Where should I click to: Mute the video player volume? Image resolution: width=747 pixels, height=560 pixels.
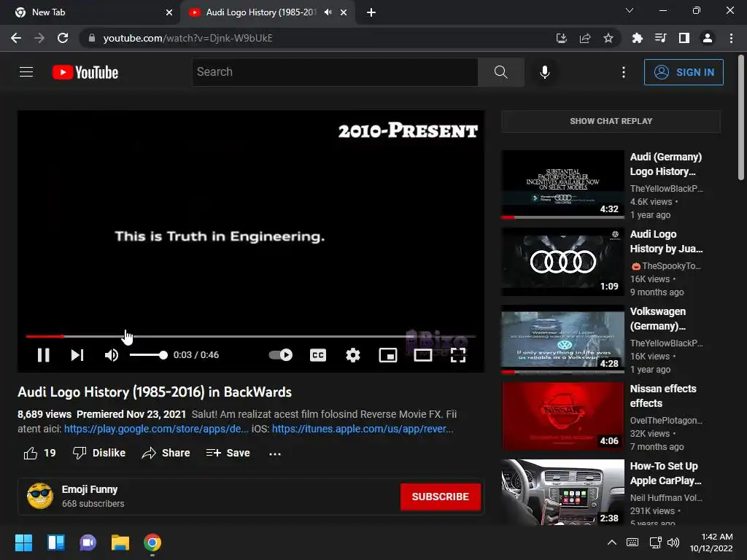tap(112, 355)
